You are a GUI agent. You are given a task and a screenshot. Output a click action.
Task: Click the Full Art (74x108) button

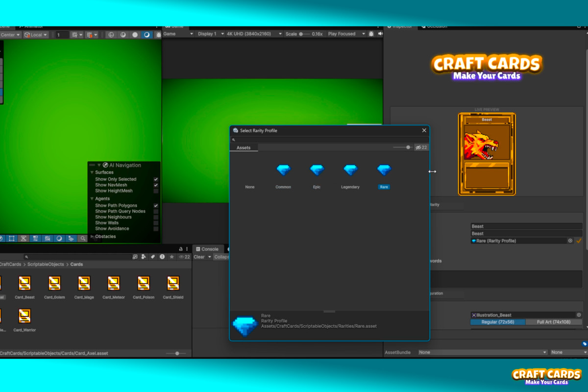(x=554, y=322)
